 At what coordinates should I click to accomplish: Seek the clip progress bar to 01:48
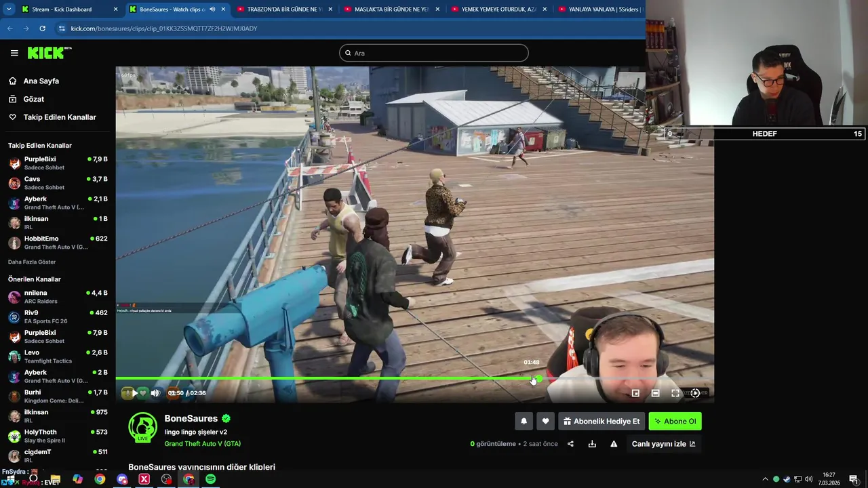[532, 378]
